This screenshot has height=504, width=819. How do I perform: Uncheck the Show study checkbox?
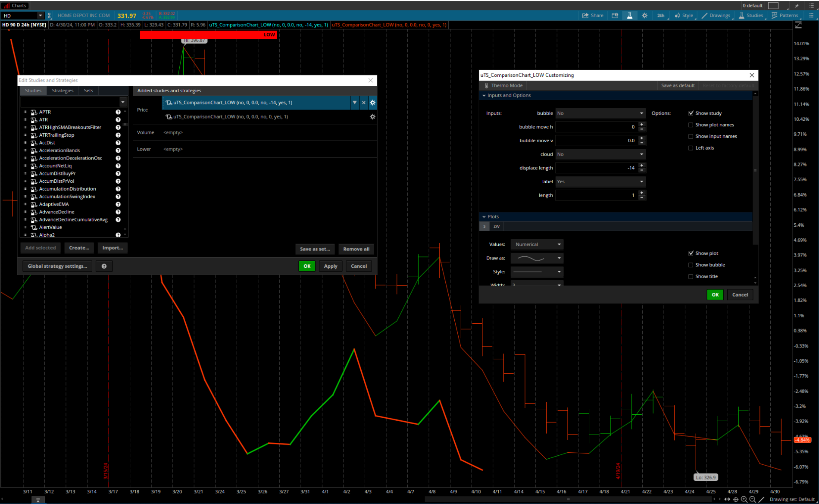(x=691, y=113)
